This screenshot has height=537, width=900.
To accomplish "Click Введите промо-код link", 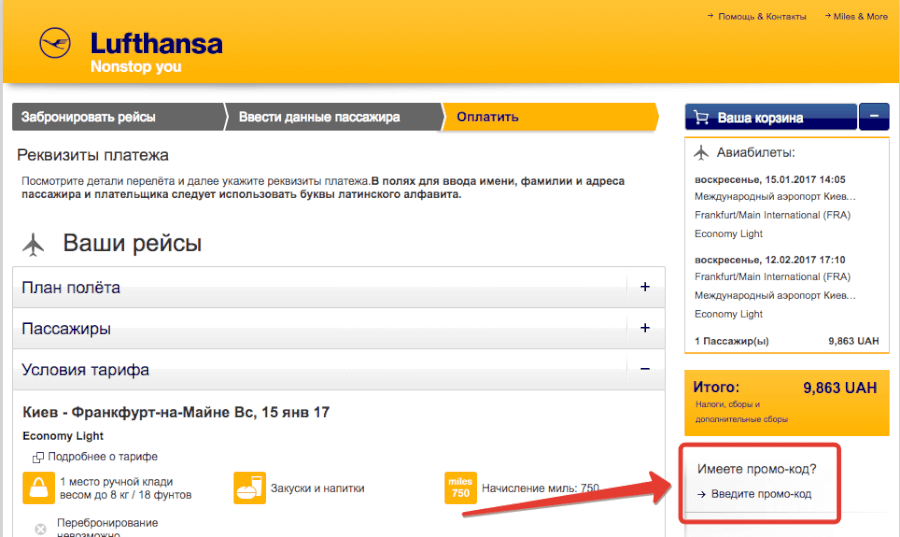I will point(760,494).
